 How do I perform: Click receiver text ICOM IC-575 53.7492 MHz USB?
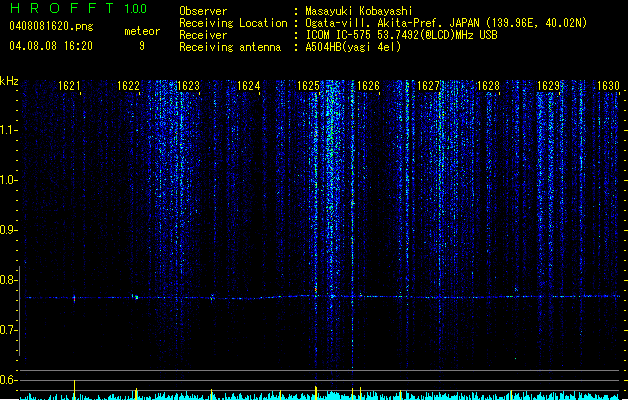click(402, 35)
